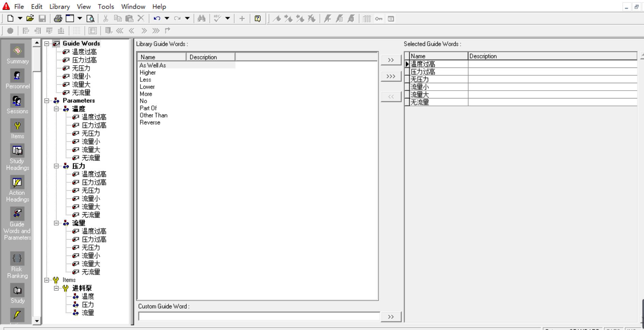Click the Redo arrow icon
The image size is (644, 330).
[x=177, y=19]
